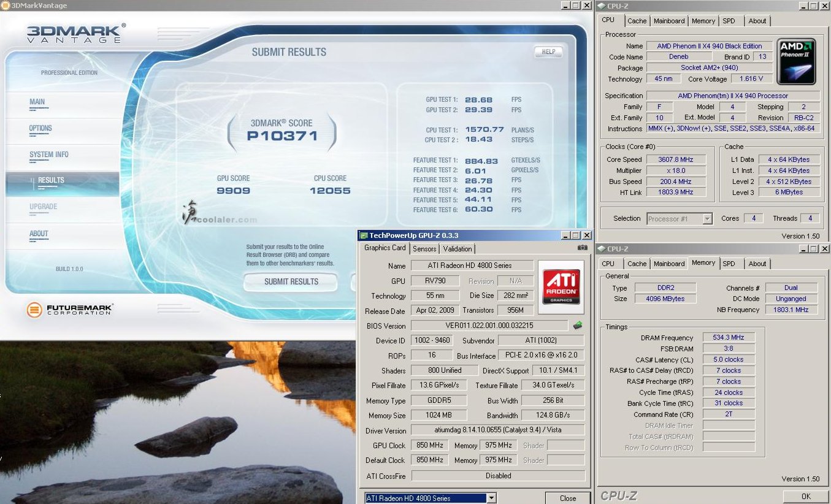This screenshot has height=504, width=831.
Task: Click the Driver Version field in GPU-Z
Action: pyautogui.click(x=498, y=430)
